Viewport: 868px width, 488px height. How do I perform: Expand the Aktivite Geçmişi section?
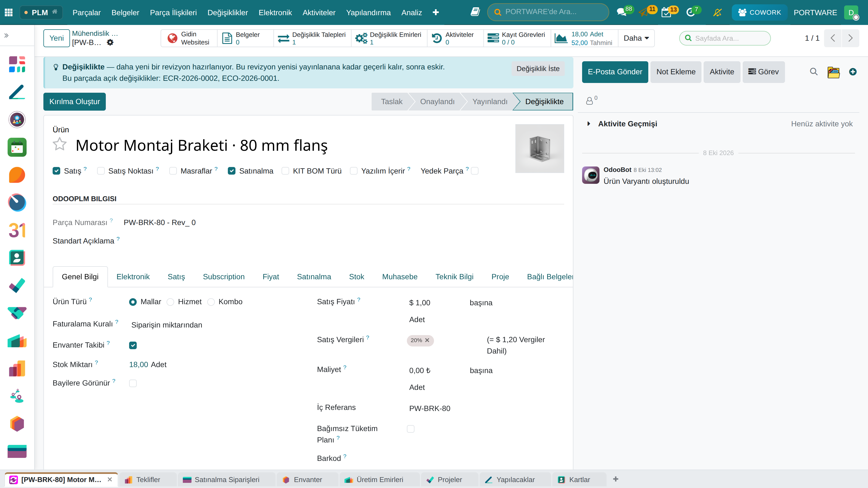588,124
